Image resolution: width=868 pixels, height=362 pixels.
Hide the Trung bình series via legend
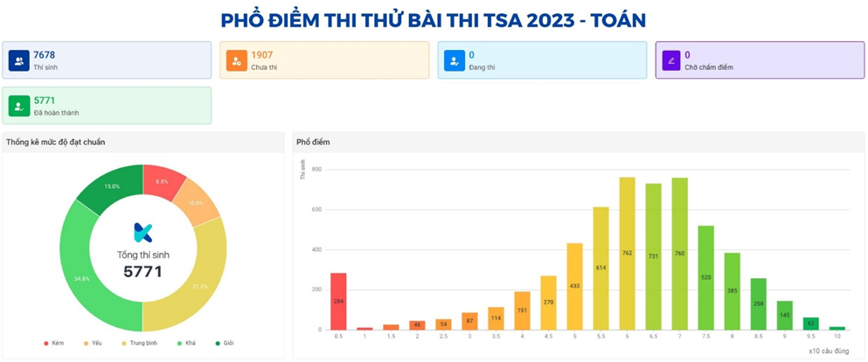tap(138, 343)
